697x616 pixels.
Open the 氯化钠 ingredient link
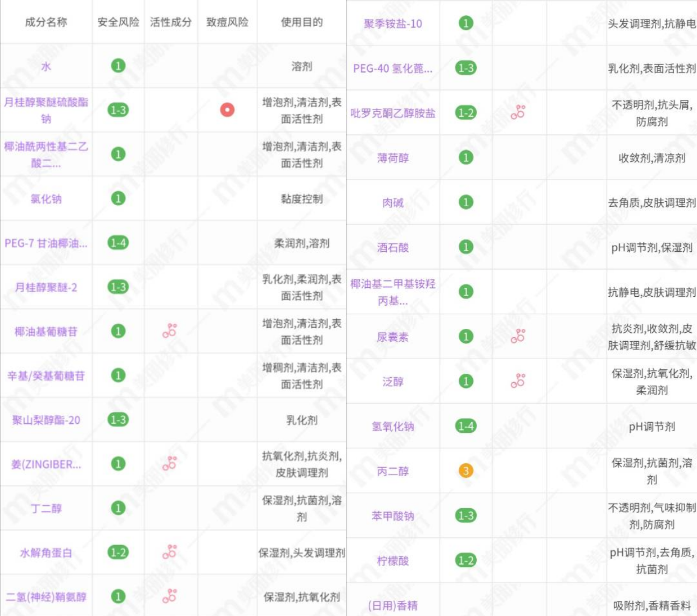coord(46,198)
